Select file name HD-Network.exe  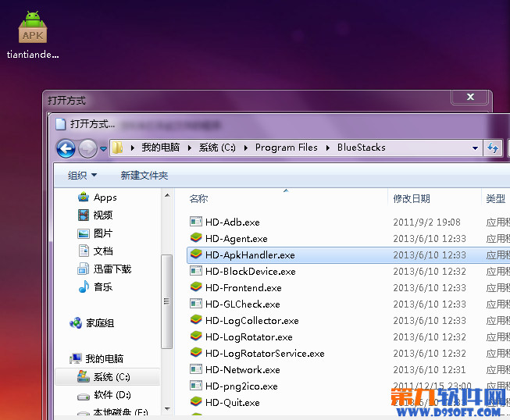[x=243, y=370]
